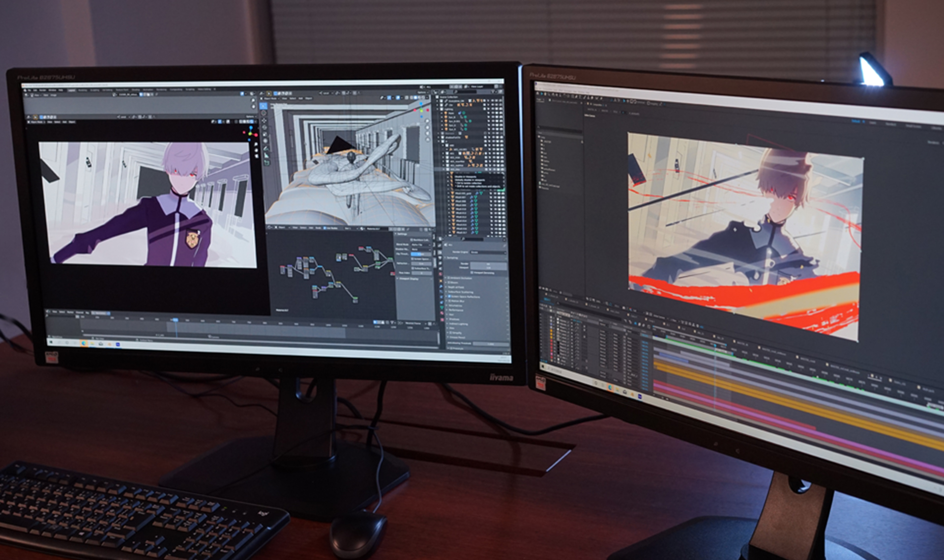Expand the Viewport Display panel

point(408,279)
